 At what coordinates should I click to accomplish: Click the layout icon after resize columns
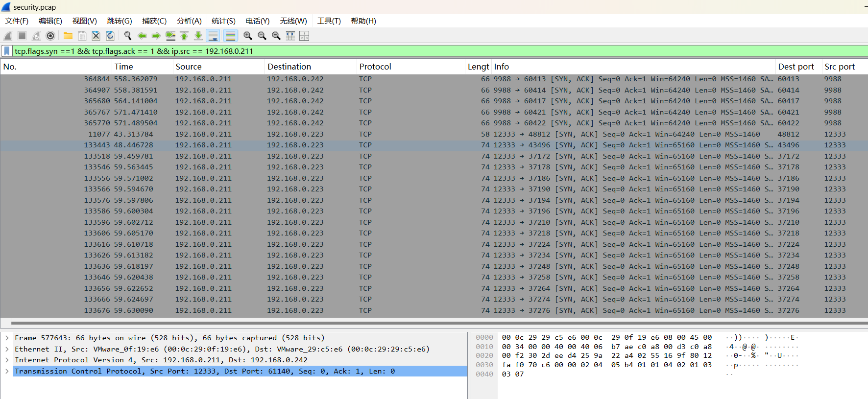click(x=304, y=36)
